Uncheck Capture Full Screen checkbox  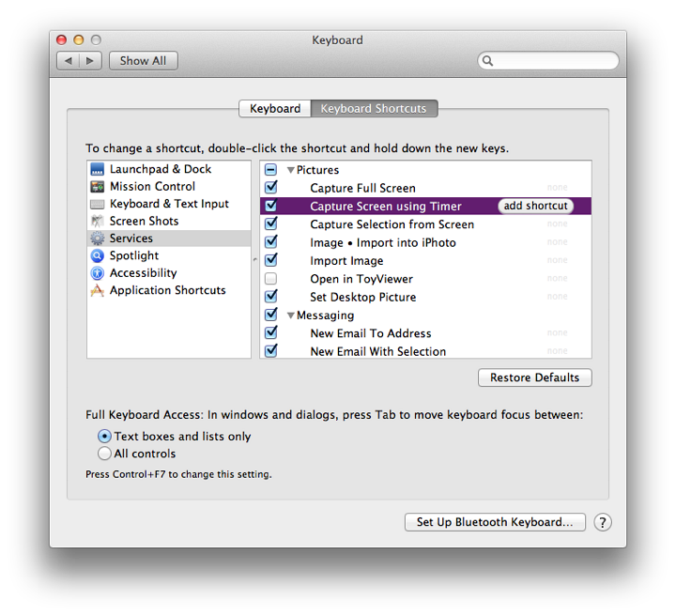pyautogui.click(x=270, y=188)
